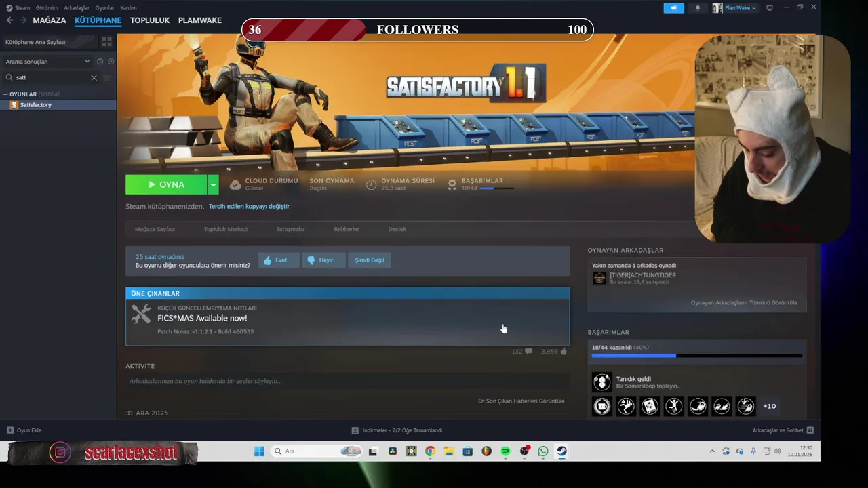868x488 pixels.
Task: Switch to the MAĞAZA tab
Action: (50, 20)
